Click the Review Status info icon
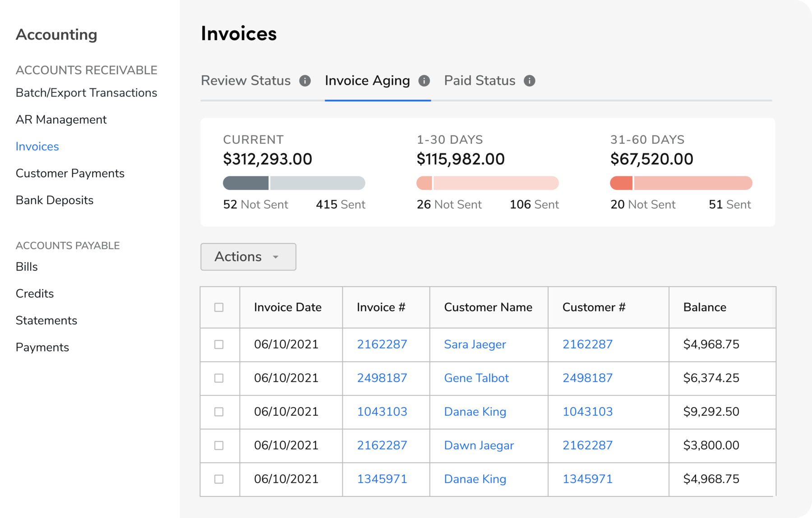 click(x=305, y=81)
